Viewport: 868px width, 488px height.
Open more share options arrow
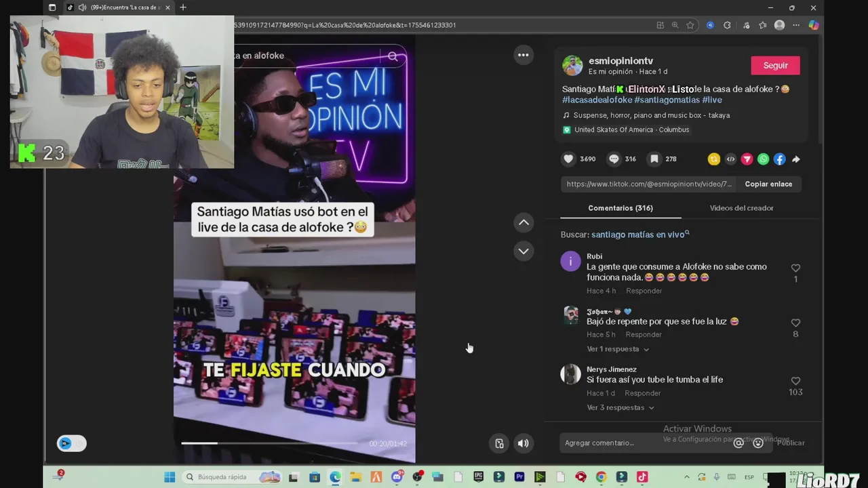pyautogui.click(x=796, y=159)
